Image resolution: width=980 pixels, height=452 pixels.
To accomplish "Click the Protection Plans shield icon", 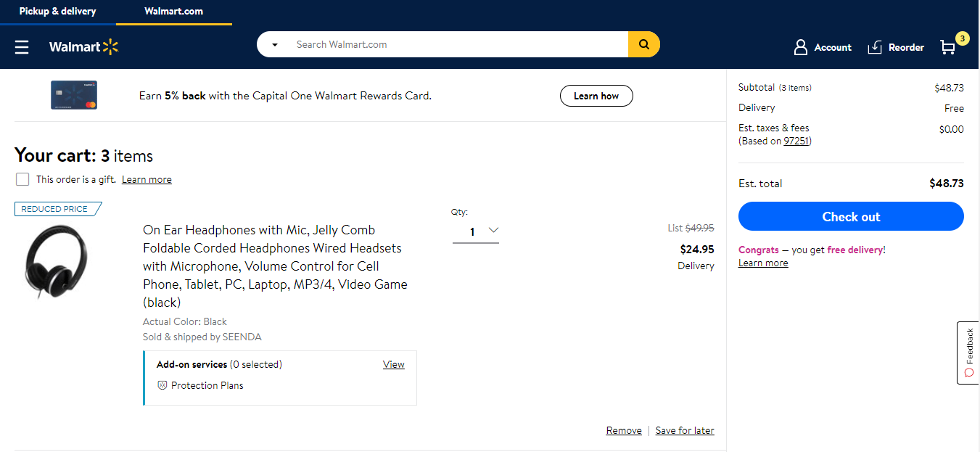I will [162, 385].
